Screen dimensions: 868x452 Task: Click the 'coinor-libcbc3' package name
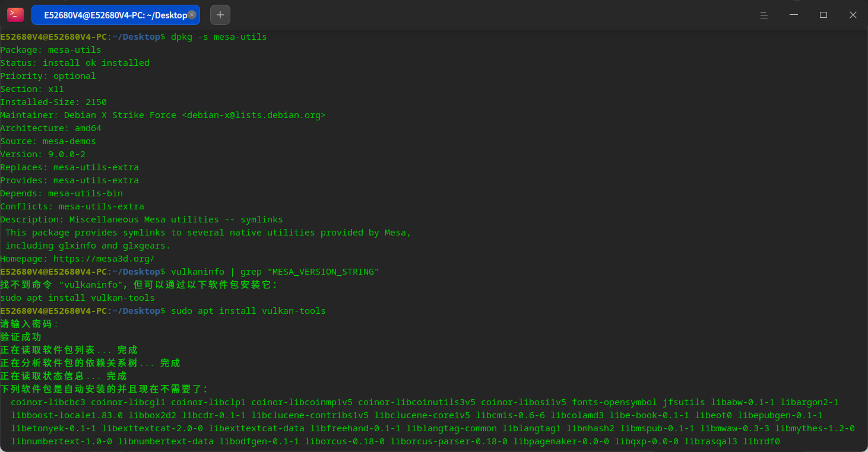[x=48, y=402]
